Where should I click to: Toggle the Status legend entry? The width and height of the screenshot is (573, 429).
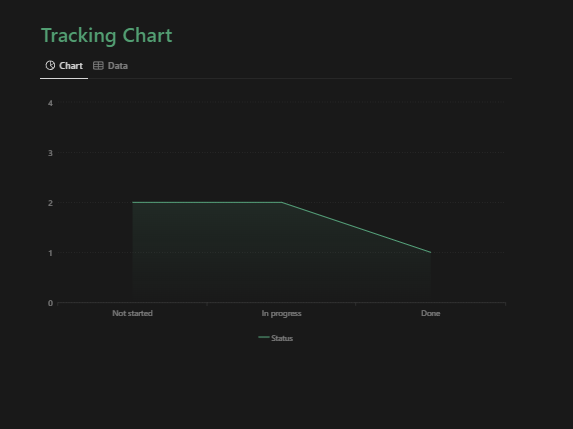pos(276,338)
